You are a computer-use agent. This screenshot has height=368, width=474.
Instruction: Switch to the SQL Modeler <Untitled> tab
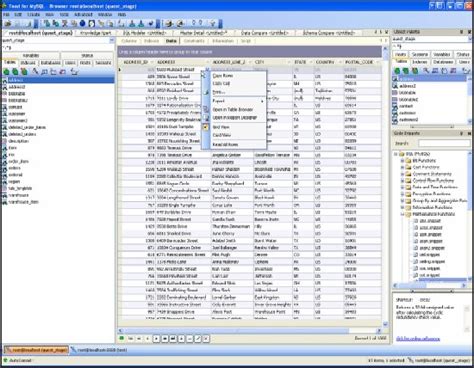(144, 33)
